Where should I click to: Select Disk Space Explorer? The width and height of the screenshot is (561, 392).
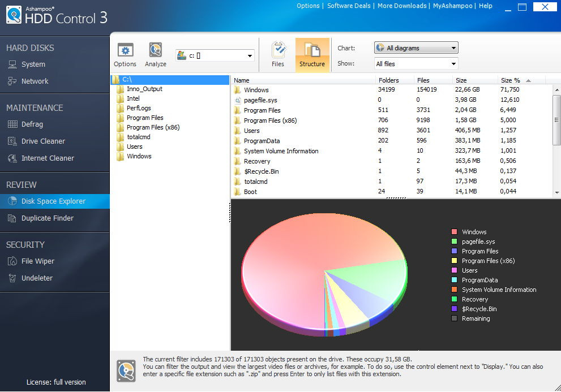click(55, 201)
